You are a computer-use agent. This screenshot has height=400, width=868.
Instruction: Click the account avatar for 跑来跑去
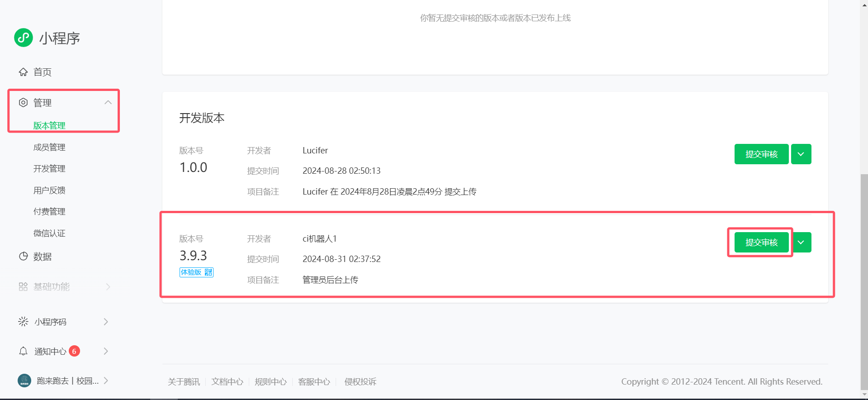click(x=24, y=381)
